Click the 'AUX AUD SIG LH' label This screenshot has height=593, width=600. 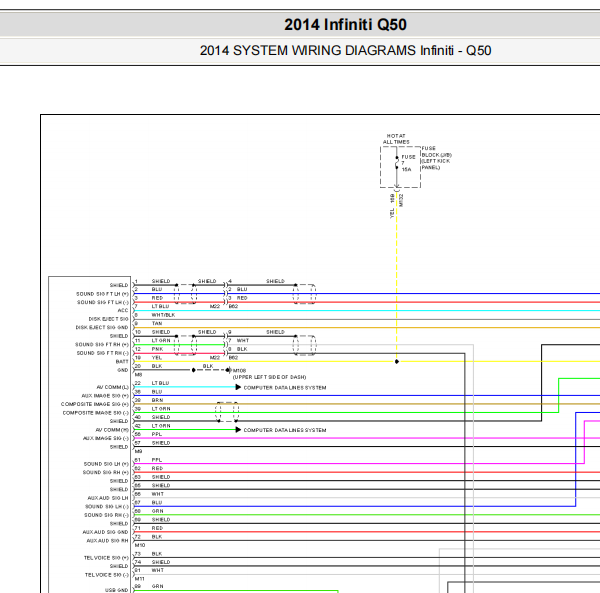pos(108,498)
